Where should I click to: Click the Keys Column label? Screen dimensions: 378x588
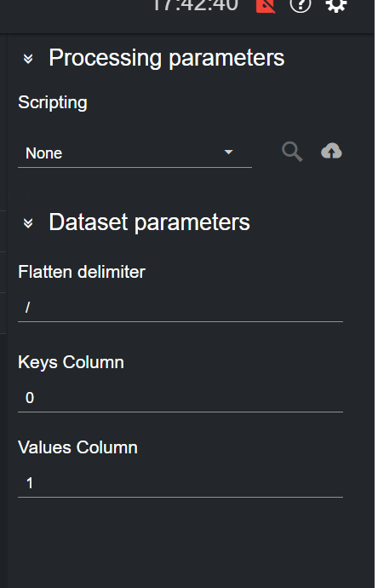click(71, 363)
